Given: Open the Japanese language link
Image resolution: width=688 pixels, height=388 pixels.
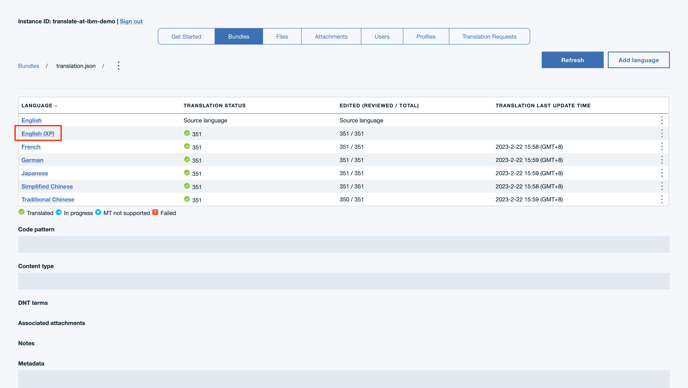Looking at the screenshot, I should 35,173.
